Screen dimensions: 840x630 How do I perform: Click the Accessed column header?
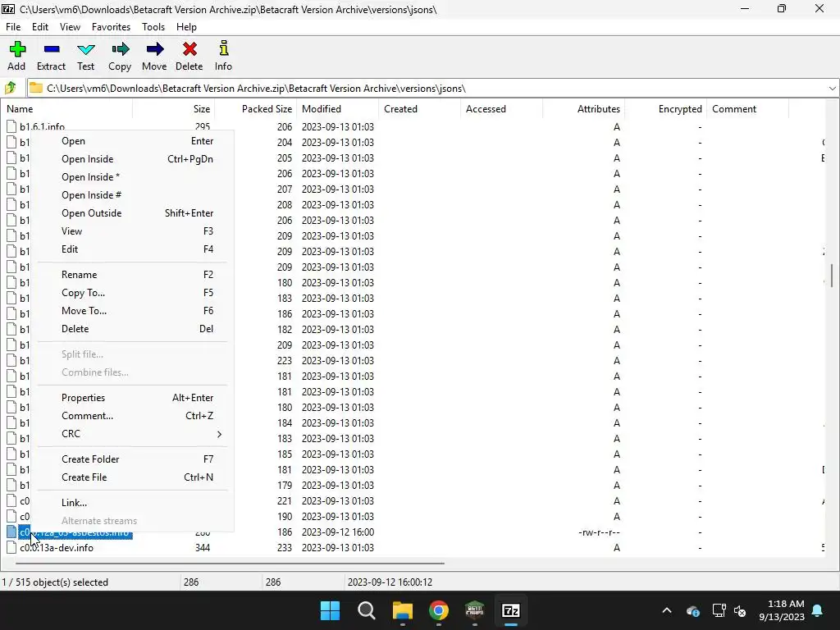tap(501, 109)
